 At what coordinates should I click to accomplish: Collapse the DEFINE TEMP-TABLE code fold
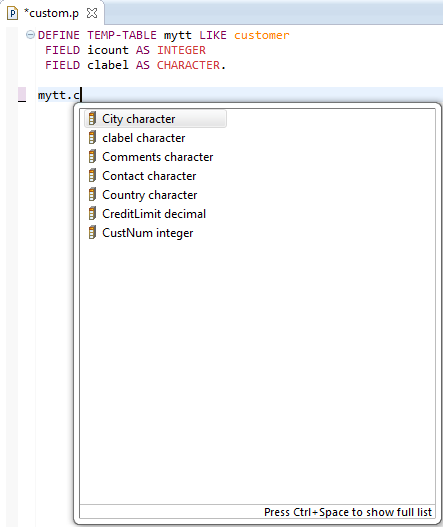click(x=30, y=35)
